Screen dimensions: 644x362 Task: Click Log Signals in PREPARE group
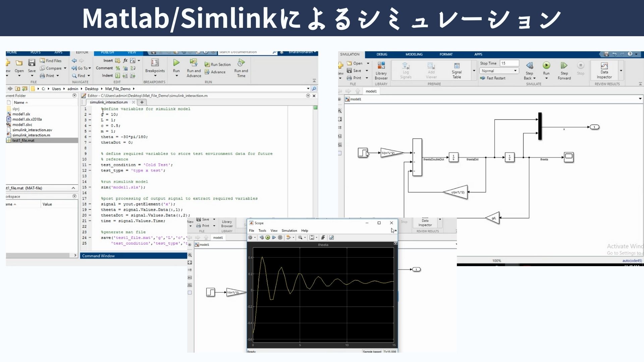click(406, 71)
